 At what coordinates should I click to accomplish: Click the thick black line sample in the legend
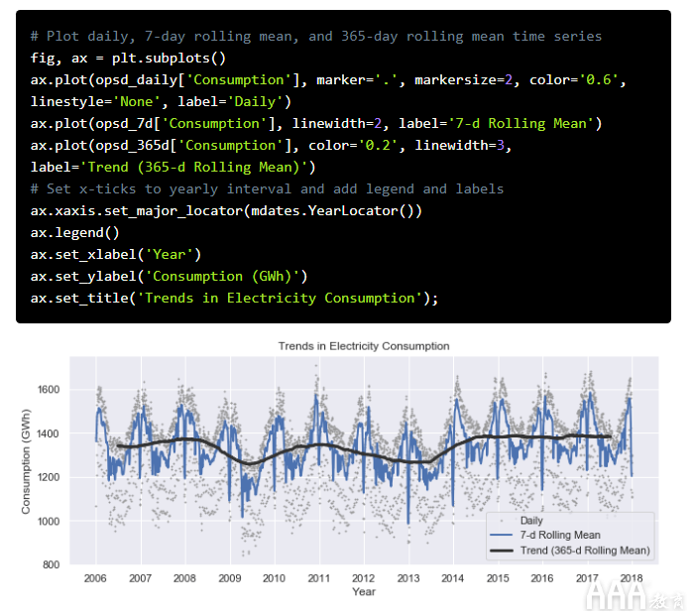[x=502, y=551]
